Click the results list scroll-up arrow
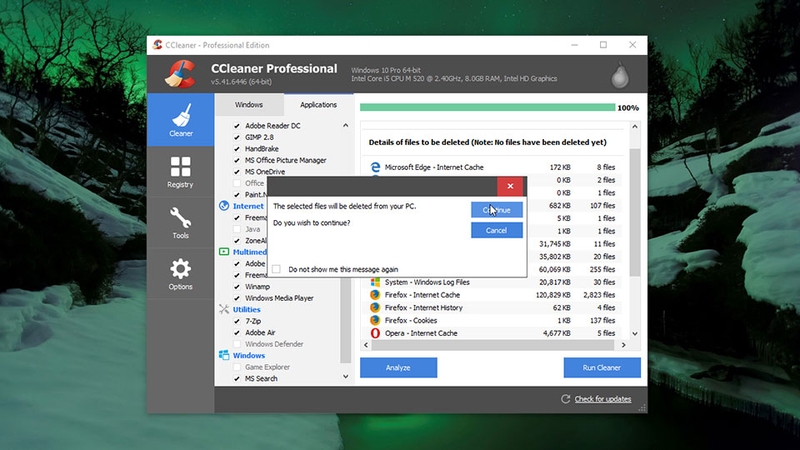This screenshot has height=450, width=800. (x=635, y=127)
